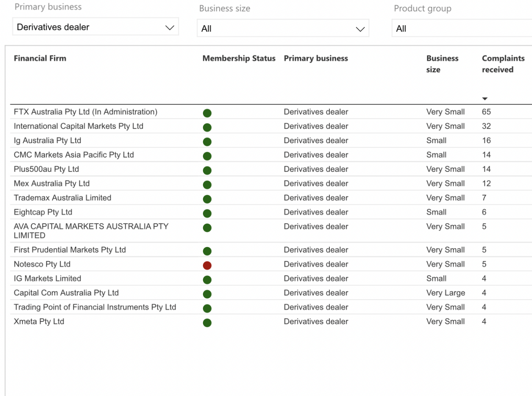Click green status dot for Trademax Australia Limited

tap(207, 199)
